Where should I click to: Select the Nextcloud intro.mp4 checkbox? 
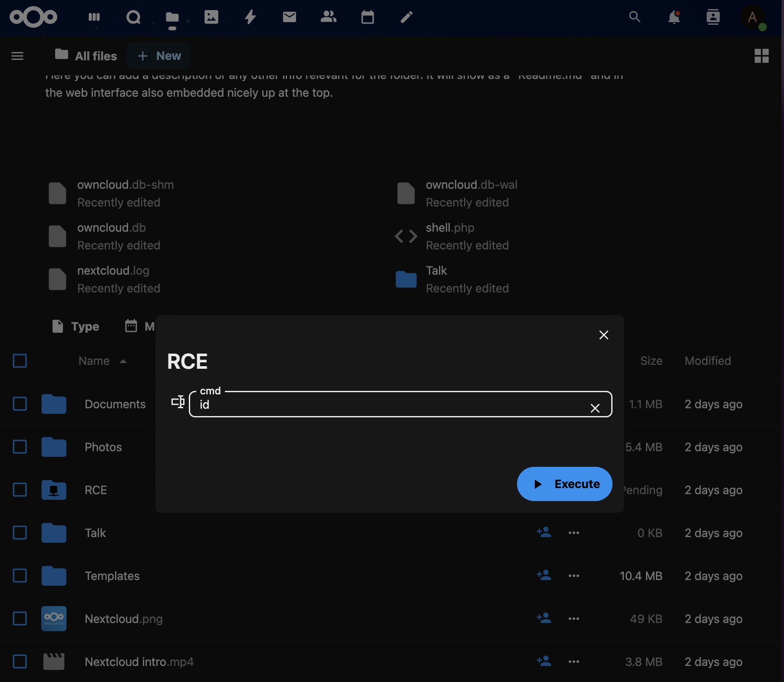click(x=20, y=662)
